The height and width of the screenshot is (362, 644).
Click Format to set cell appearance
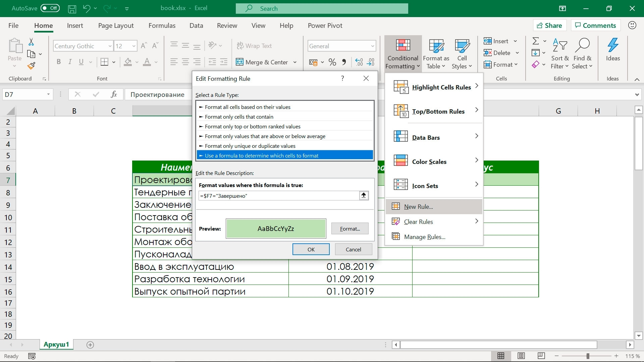point(350,229)
